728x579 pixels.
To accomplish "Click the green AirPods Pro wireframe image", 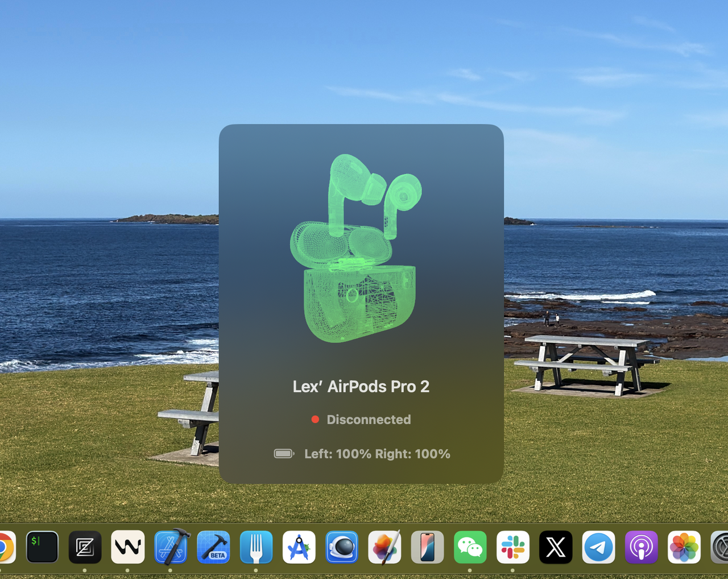I will click(357, 249).
